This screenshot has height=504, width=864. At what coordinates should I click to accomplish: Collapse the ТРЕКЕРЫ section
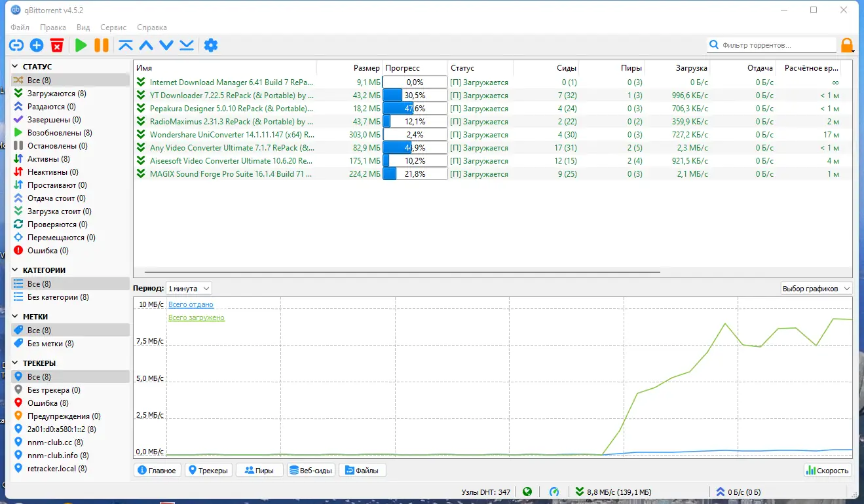tap(16, 363)
